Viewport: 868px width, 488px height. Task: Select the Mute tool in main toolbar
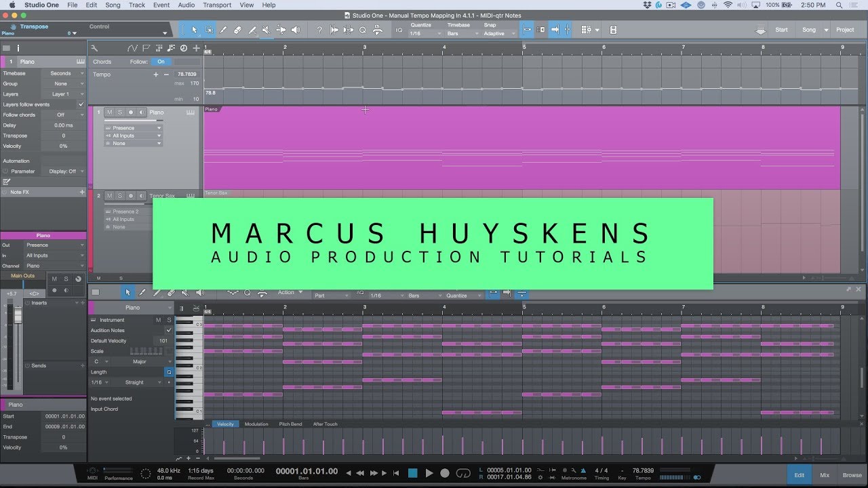click(267, 30)
